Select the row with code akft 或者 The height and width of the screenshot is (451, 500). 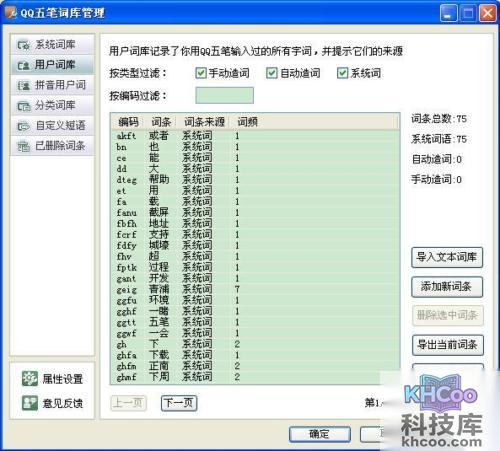coord(255,136)
